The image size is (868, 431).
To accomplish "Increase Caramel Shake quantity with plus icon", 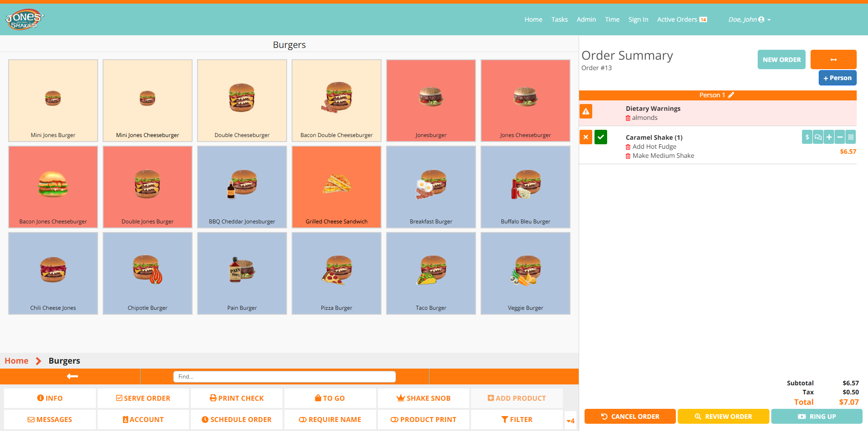I will tap(829, 137).
